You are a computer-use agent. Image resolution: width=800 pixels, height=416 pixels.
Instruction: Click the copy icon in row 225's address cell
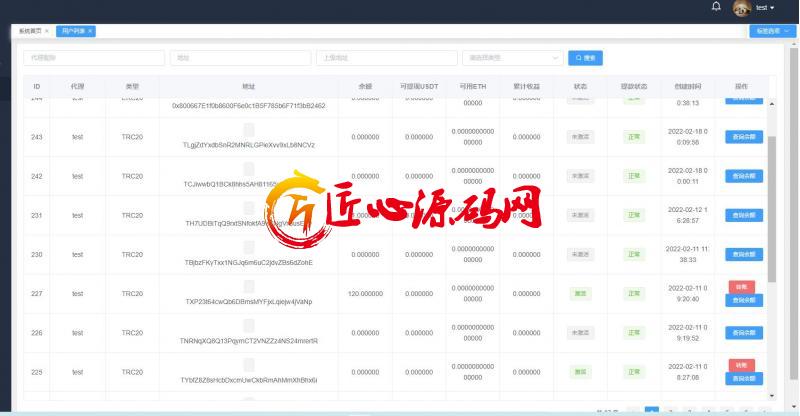pyautogui.click(x=248, y=364)
